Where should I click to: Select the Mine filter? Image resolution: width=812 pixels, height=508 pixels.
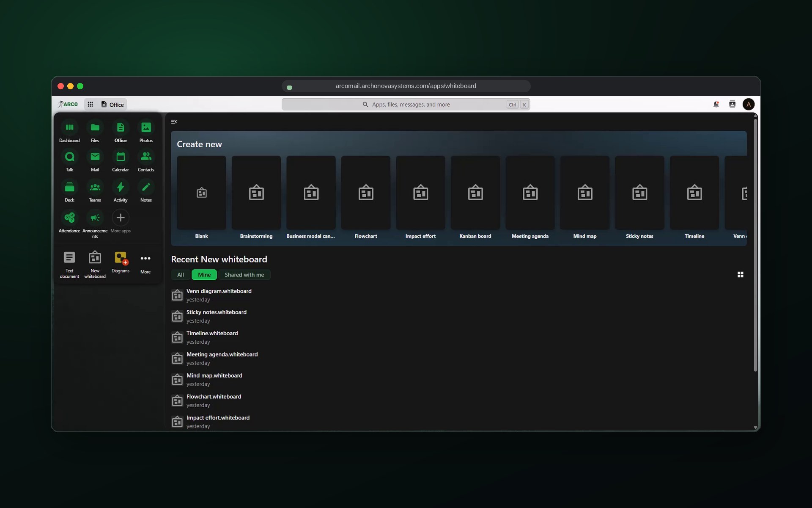[x=204, y=275]
